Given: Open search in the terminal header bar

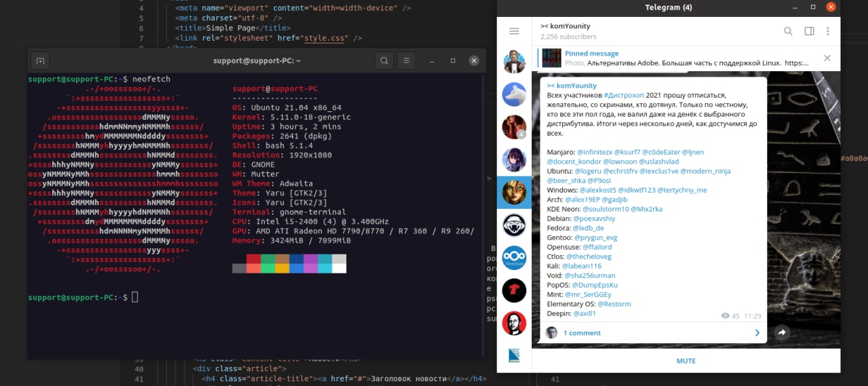Looking at the screenshot, I should [384, 61].
